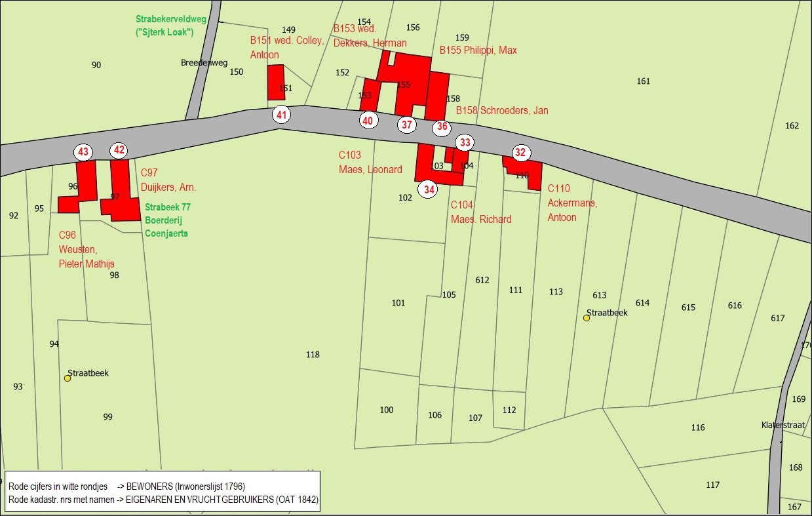The height and width of the screenshot is (516, 812).
Task: Select the Klaterstraat road label
Action: [783, 425]
